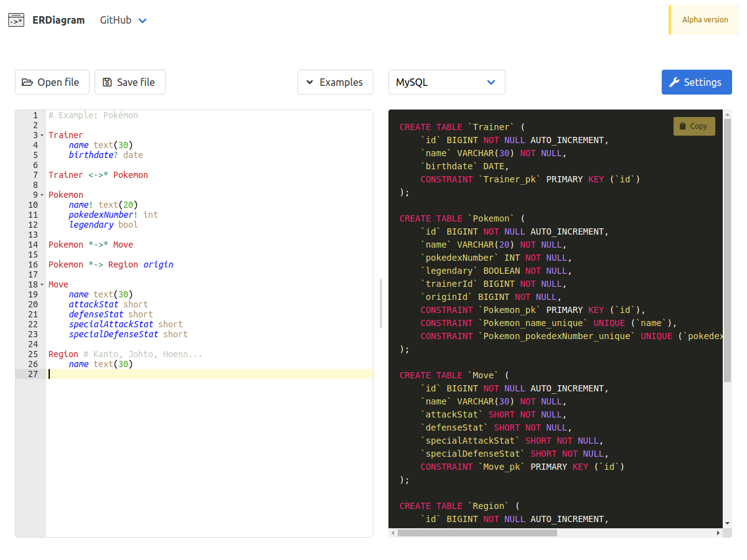Click the Alpha version notice
This screenshot has width=747, height=560.
(x=705, y=20)
